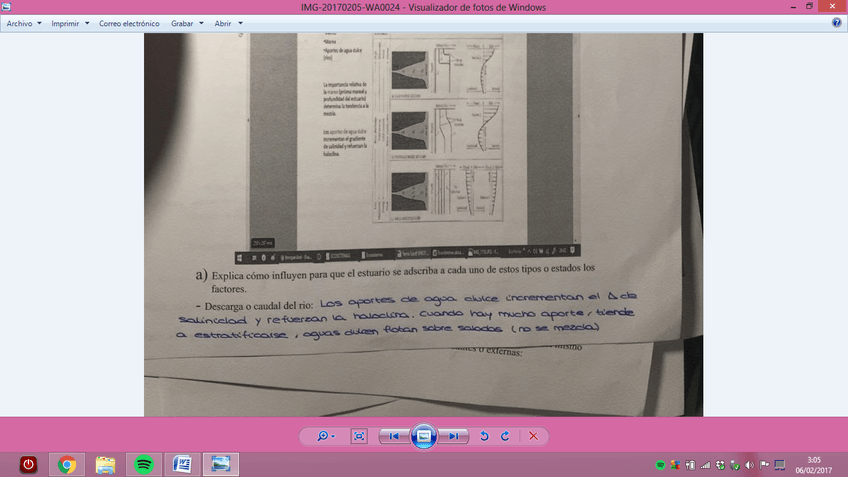The height and width of the screenshot is (477, 848).
Task: Open the zoom magnifier control
Action: tap(326, 436)
